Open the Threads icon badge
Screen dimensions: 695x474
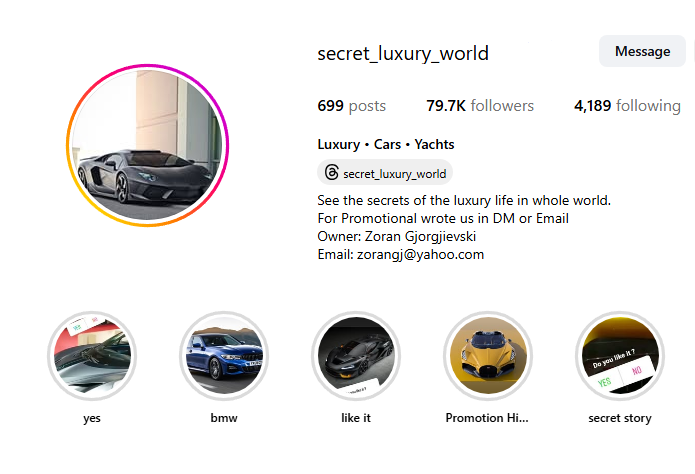332,172
